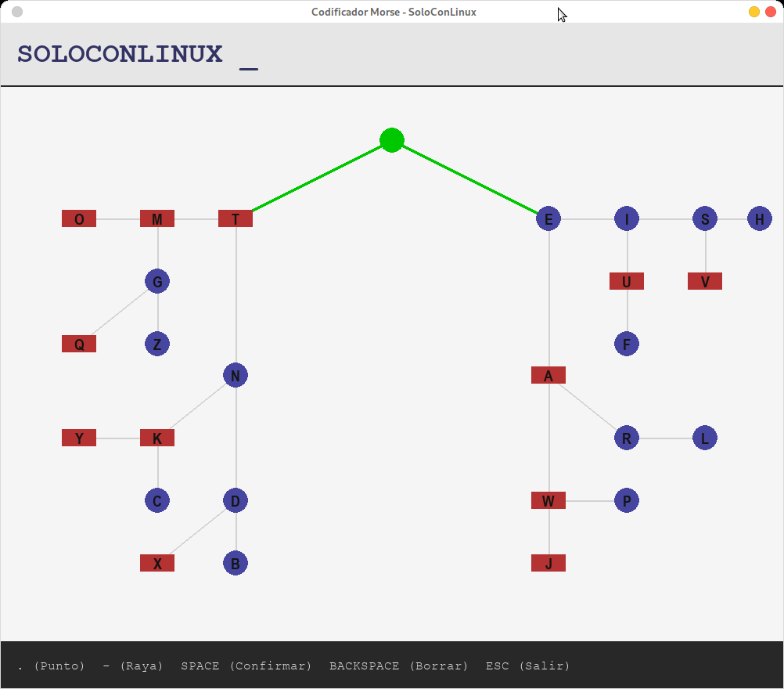Select the red J rectangle node
784x689 pixels.
pyautogui.click(x=548, y=564)
